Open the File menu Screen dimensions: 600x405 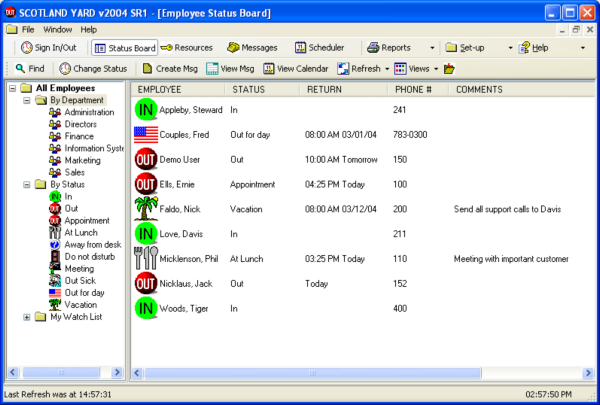coord(28,29)
